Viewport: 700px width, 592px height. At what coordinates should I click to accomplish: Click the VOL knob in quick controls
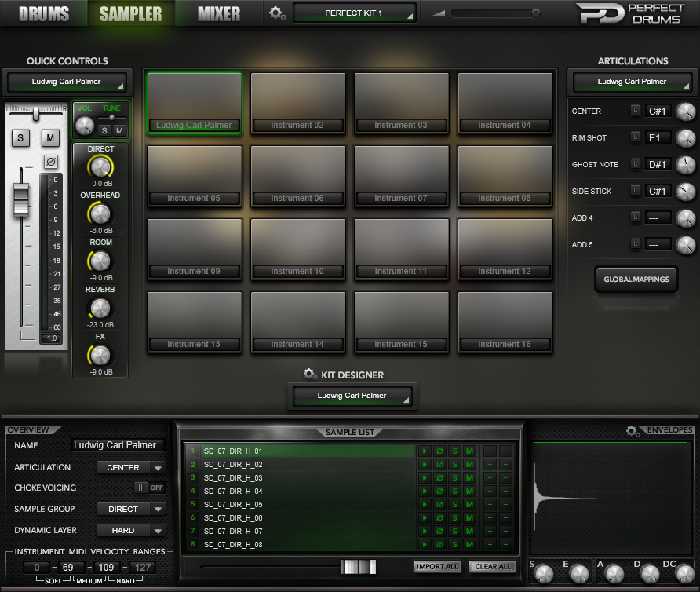85,126
